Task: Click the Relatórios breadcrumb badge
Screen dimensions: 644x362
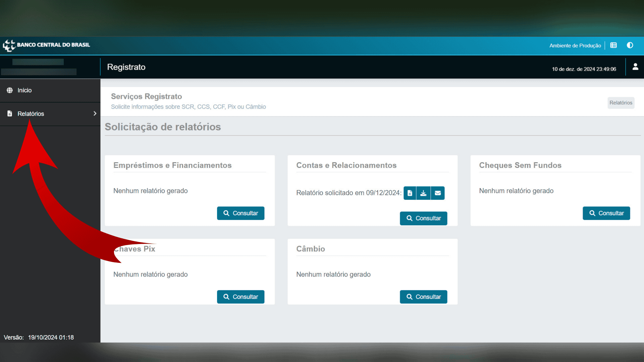Action: [x=621, y=103]
